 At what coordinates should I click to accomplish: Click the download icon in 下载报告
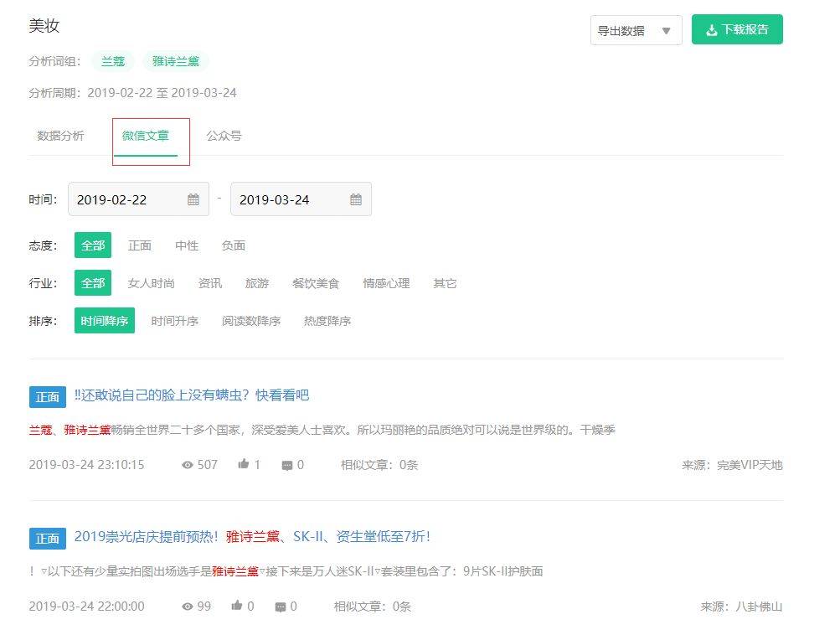pos(711,30)
